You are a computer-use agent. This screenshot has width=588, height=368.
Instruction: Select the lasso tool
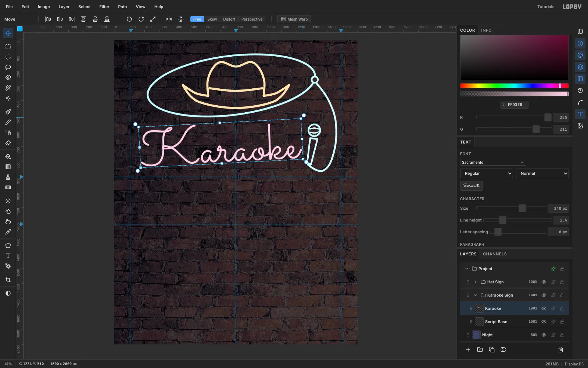tap(8, 67)
